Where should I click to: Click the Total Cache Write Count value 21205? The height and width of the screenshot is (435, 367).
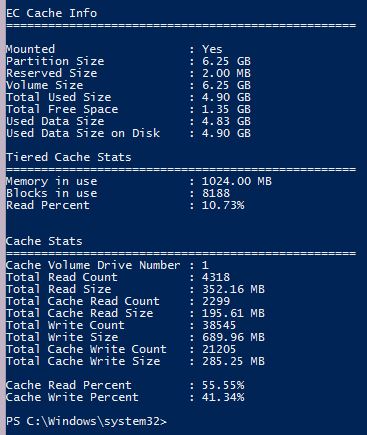(219, 349)
